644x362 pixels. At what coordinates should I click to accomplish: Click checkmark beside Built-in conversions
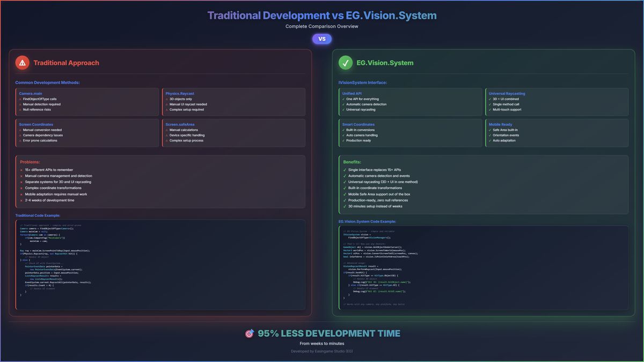click(344, 130)
